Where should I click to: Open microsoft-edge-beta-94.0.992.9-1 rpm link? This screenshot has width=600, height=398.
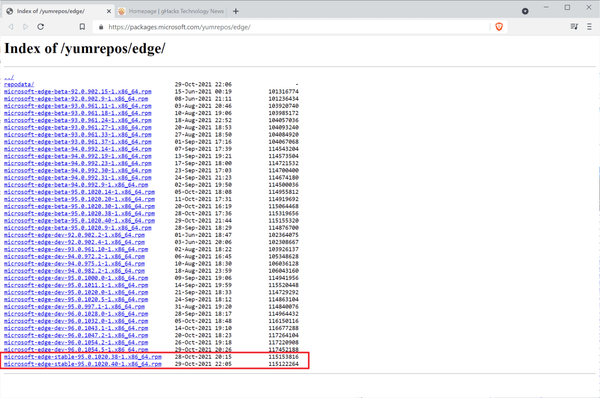pos(76,185)
